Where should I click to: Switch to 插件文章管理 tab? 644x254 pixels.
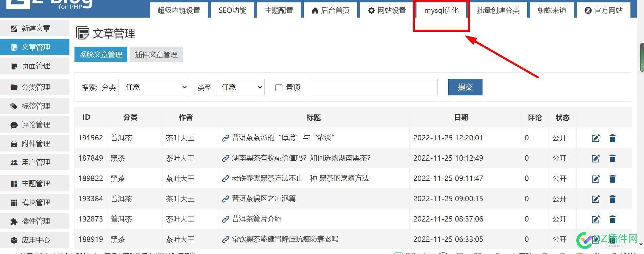coord(156,54)
